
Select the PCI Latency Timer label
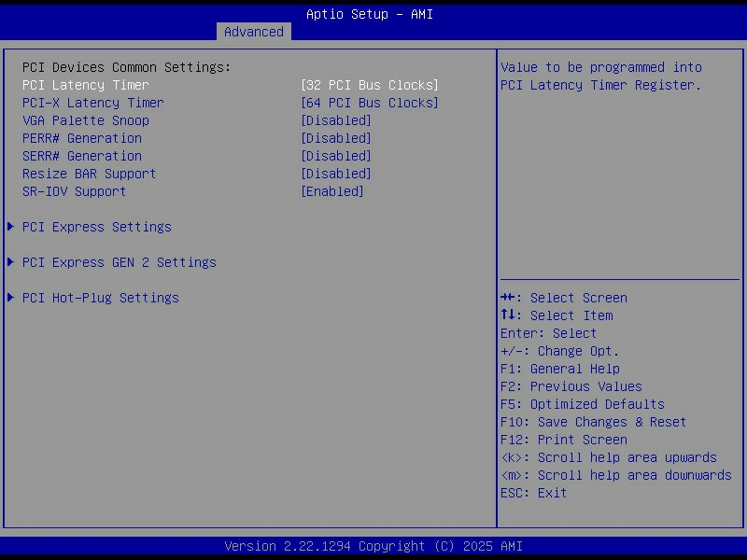[x=86, y=85]
